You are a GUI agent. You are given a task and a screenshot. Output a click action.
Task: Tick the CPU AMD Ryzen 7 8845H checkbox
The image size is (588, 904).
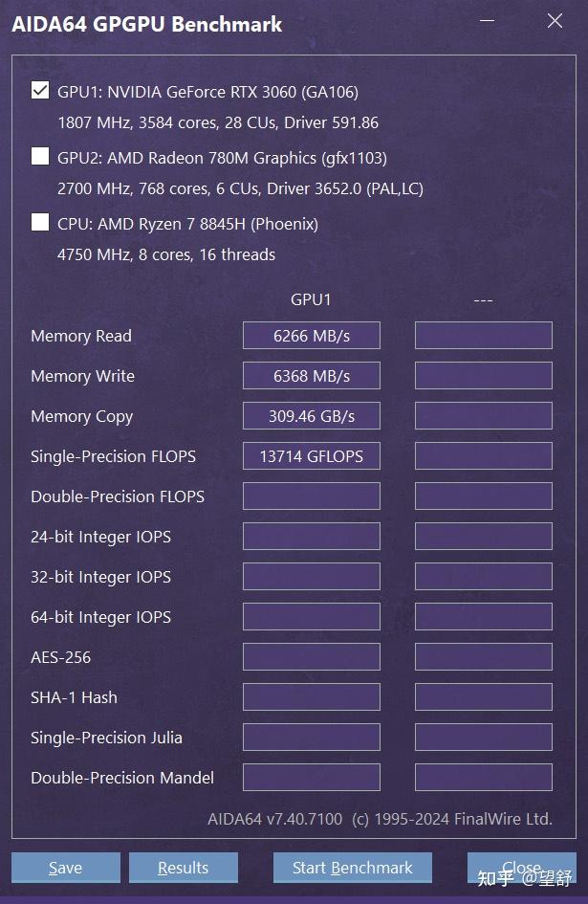pyautogui.click(x=40, y=222)
